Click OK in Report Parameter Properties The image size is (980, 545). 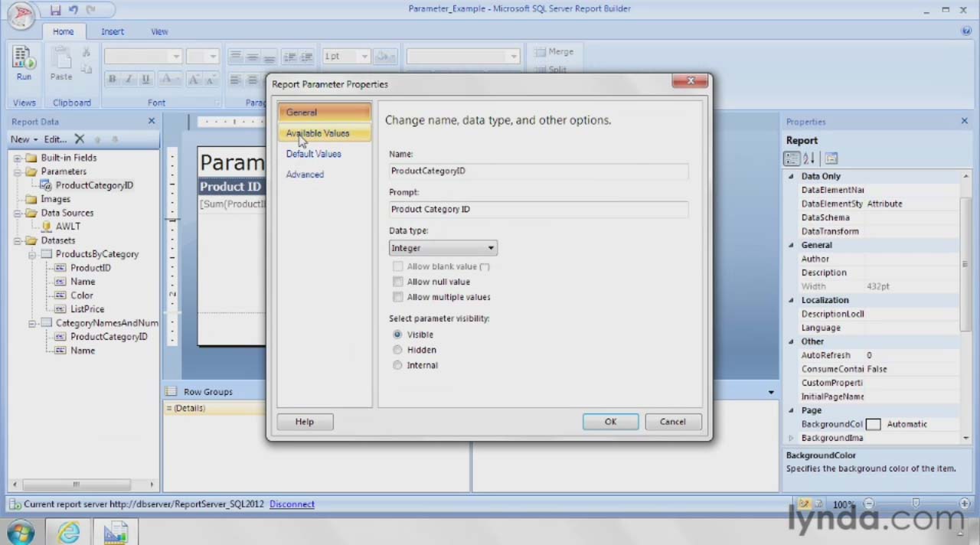610,422
